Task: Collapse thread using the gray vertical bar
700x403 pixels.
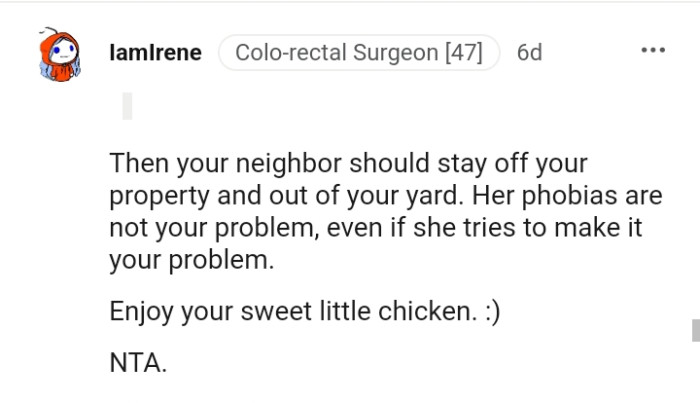Action: 127,105
